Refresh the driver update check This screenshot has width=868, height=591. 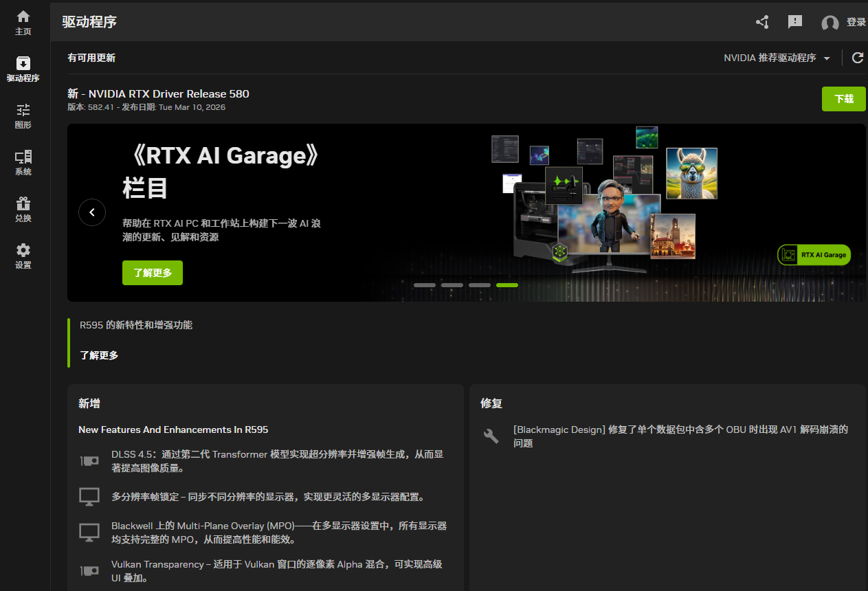click(x=858, y=58)
